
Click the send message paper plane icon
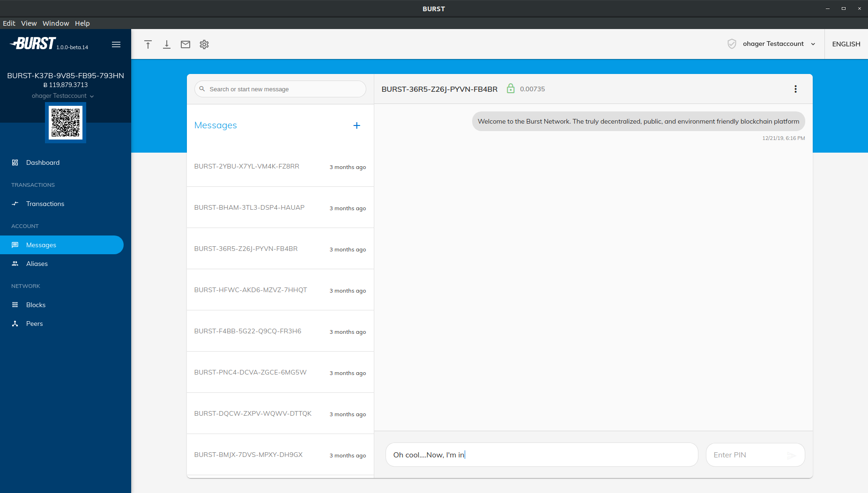coord(792,455)
